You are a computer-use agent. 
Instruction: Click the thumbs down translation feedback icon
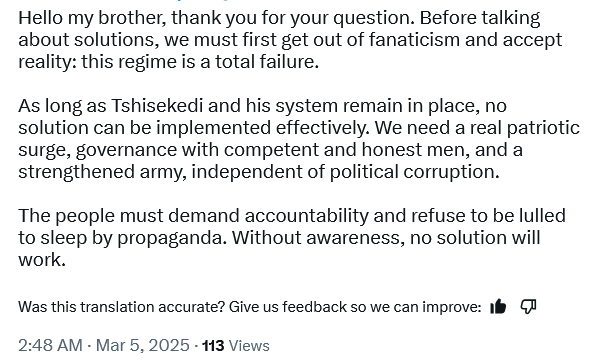pos(529,306)
